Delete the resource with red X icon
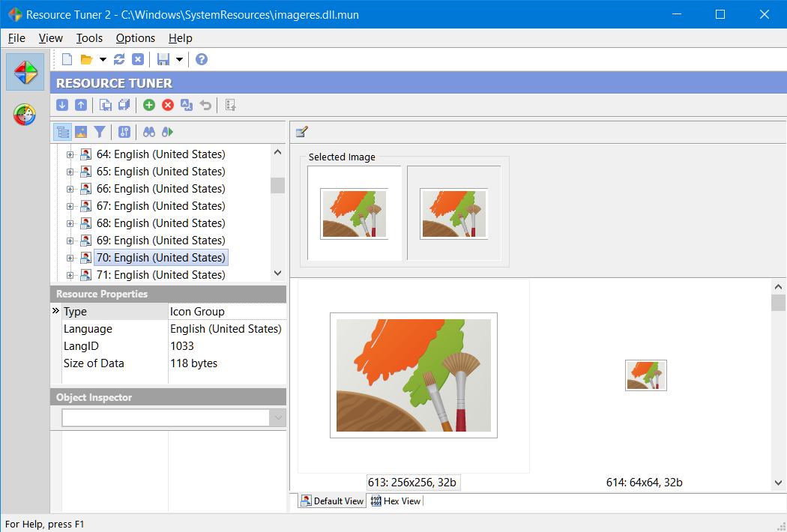 tap(168, 105)
